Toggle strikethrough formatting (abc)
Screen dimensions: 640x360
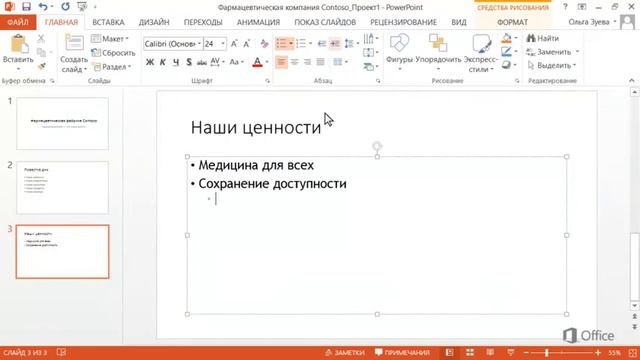[x=202, y=62]
